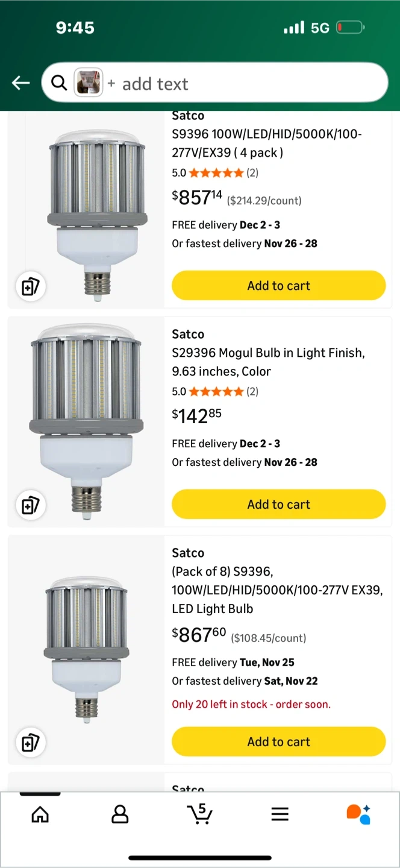
Task: Tap compare icon on S29396 Mogul Bulb
Action: click(31, 505)
